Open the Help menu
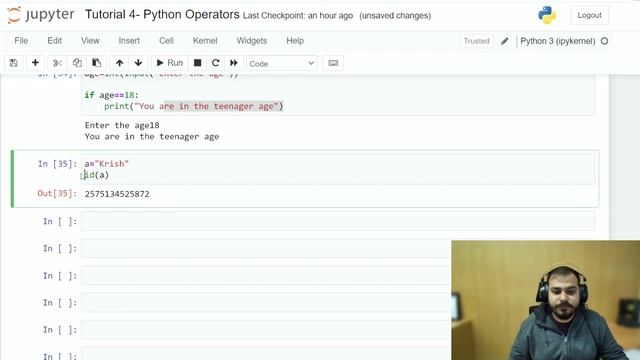Screen dimensions: 640x360 pyautogui.click(x=295, y=41)
